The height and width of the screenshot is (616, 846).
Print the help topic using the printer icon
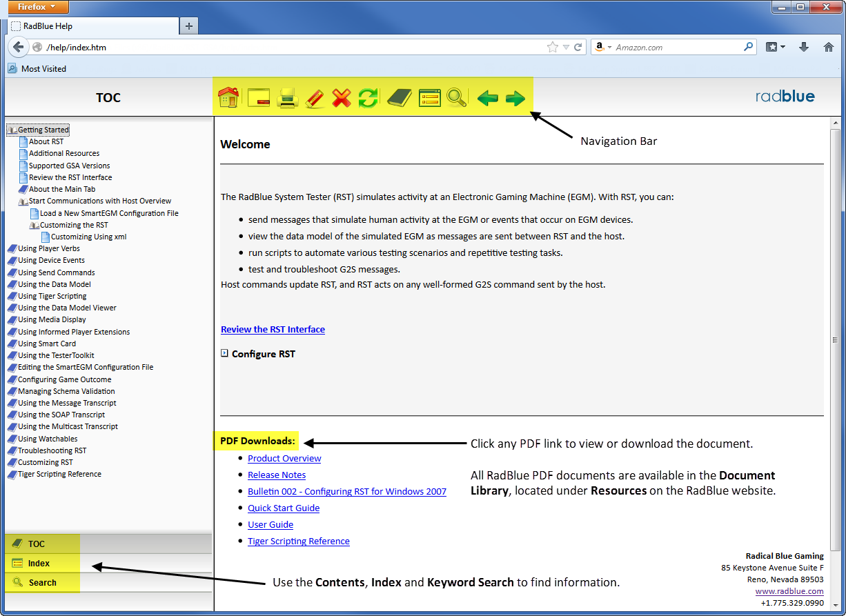point(287,98)
